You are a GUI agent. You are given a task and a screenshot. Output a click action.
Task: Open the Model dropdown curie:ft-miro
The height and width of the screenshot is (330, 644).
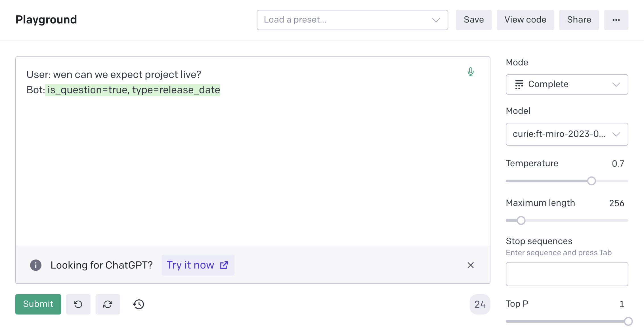point(567,134)
